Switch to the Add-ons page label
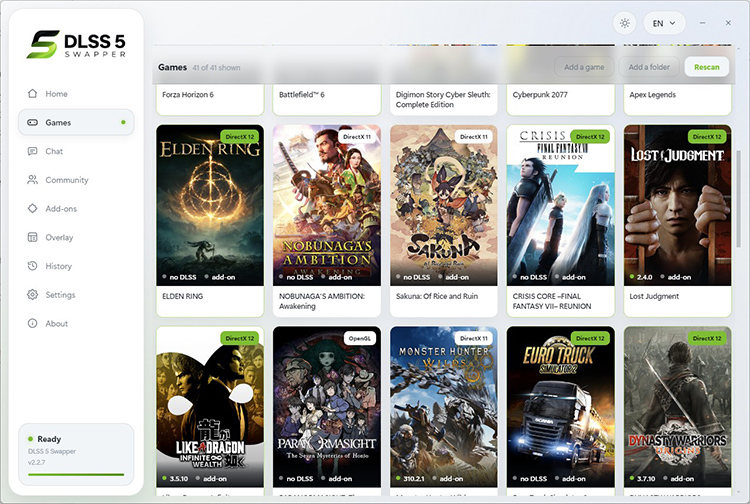 61,208
